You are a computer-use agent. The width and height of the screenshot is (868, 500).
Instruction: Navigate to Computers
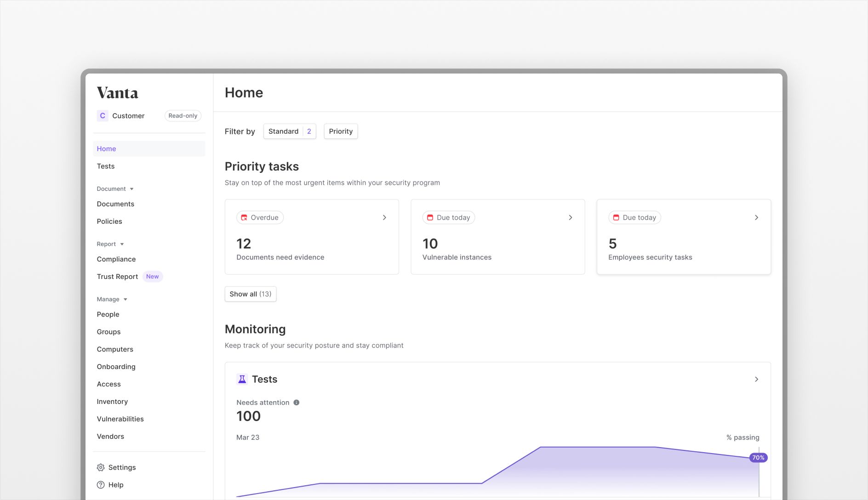tap(149, 349)
